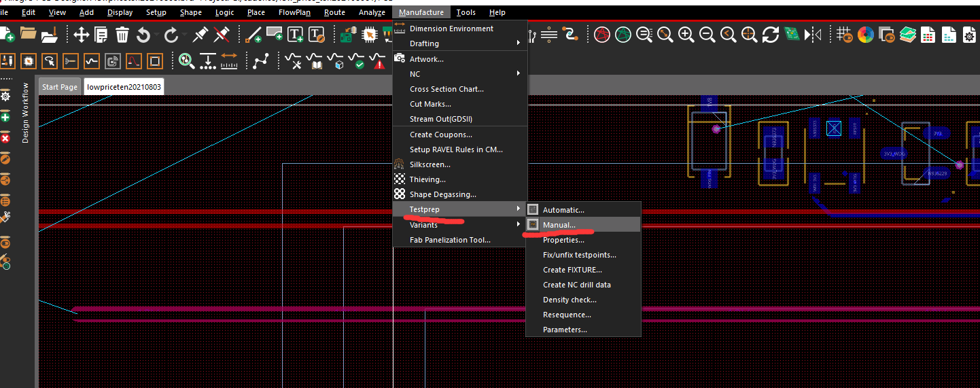Select the Move tool with four-way arrows
The image size is (980, 388).
[x=81, y=35]
